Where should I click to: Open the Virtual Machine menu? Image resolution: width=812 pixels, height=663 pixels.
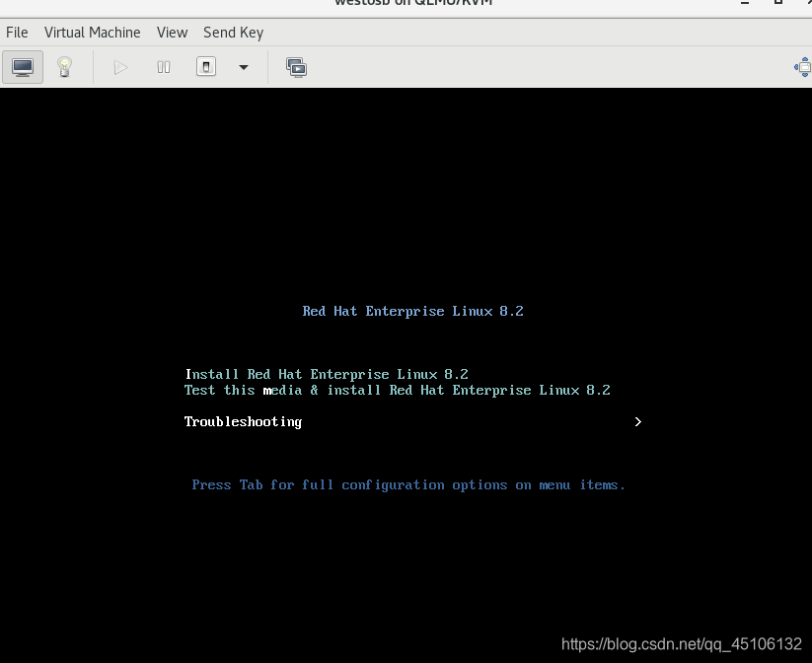(92, 33)
